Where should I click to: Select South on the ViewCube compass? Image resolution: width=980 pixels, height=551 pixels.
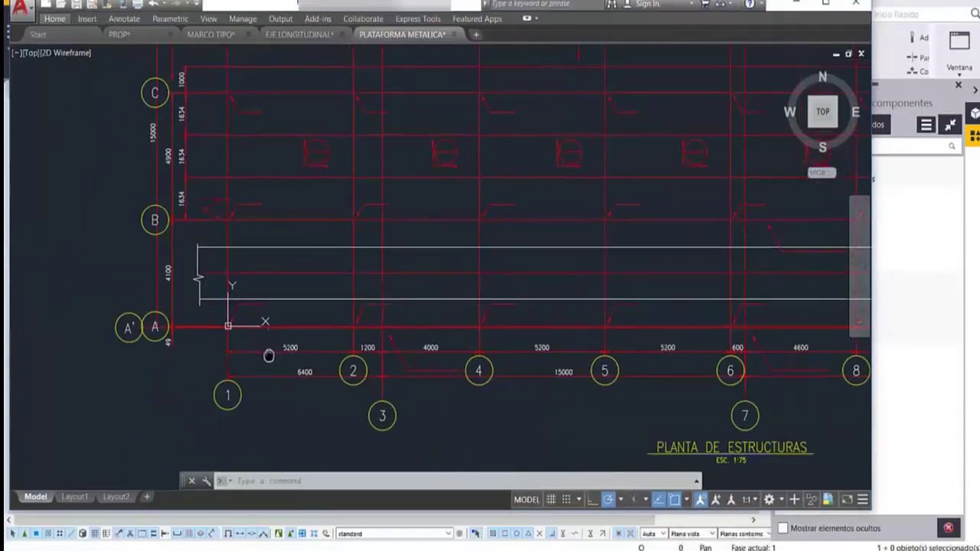click(x=822, y=147)
